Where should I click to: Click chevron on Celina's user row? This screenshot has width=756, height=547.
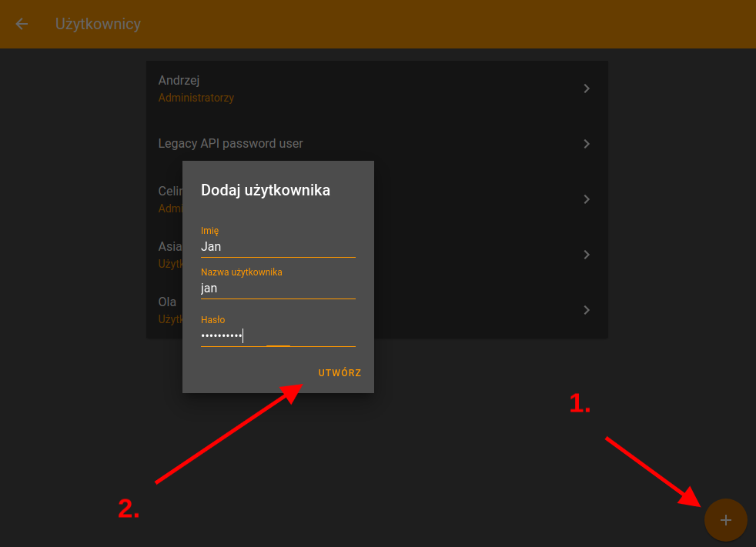coord(587,199)
